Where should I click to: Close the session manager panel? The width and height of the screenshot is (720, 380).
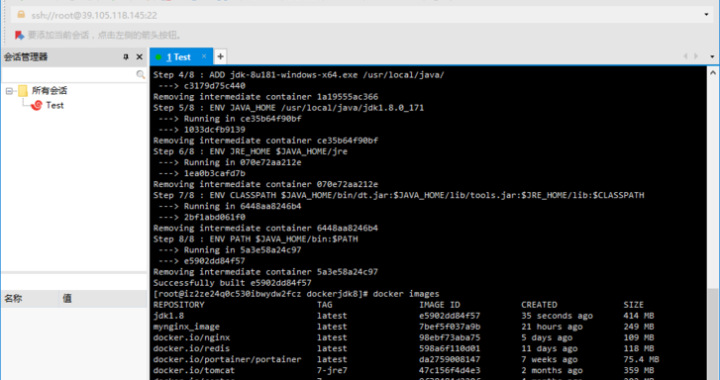coord(140,57)
